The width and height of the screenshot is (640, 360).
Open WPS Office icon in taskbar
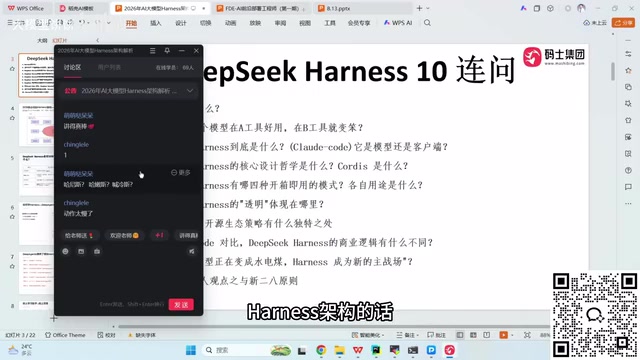[358, 350]
